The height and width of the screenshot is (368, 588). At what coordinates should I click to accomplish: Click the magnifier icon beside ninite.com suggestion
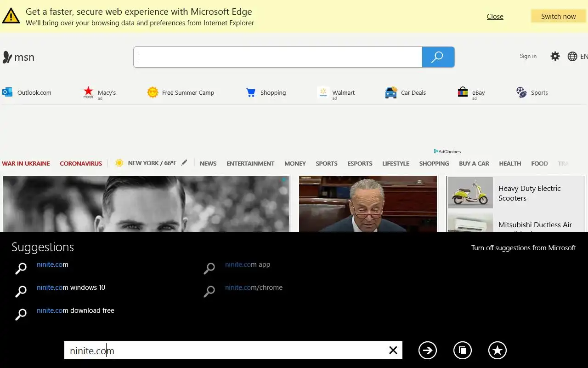pyautogui.click(x=21, y=268)
